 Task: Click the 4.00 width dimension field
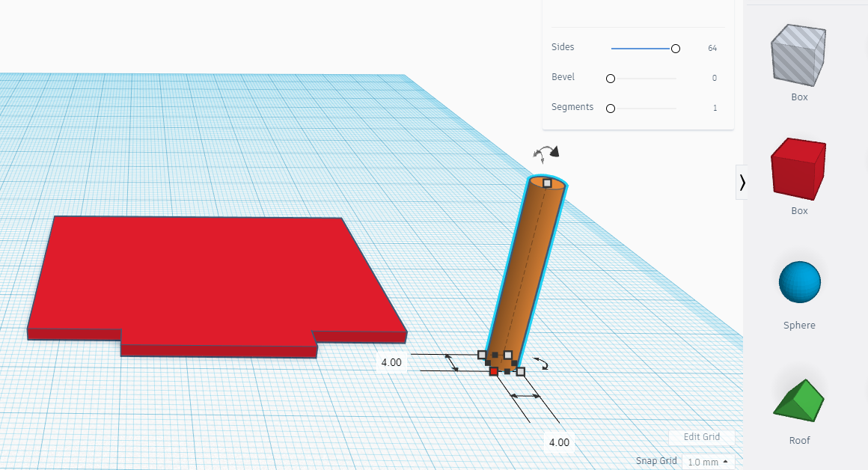pos(392,362)
